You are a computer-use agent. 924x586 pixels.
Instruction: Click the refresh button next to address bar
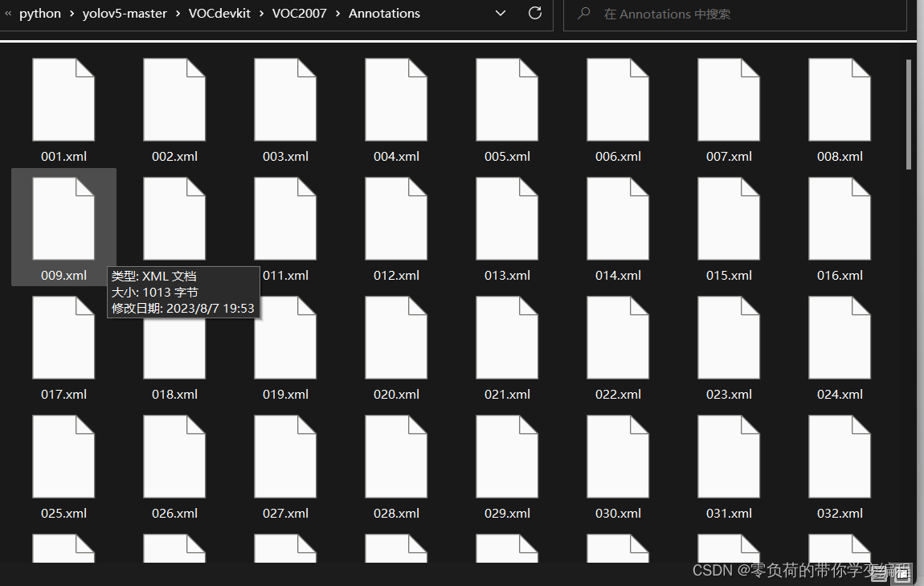point(535,13)
